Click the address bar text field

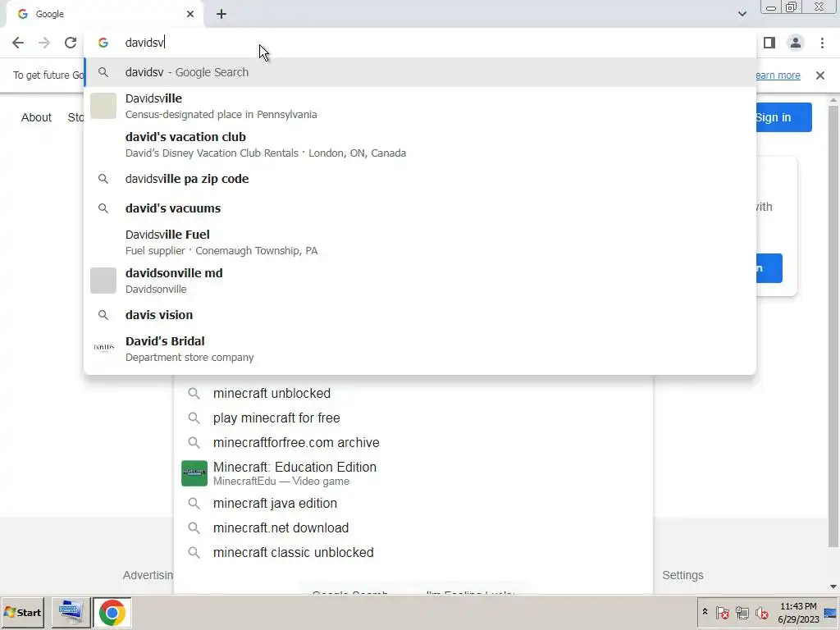pos(418,43)
